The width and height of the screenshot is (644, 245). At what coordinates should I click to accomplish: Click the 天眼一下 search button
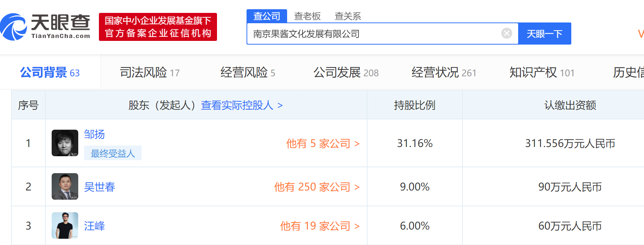(x=544, y=34)
